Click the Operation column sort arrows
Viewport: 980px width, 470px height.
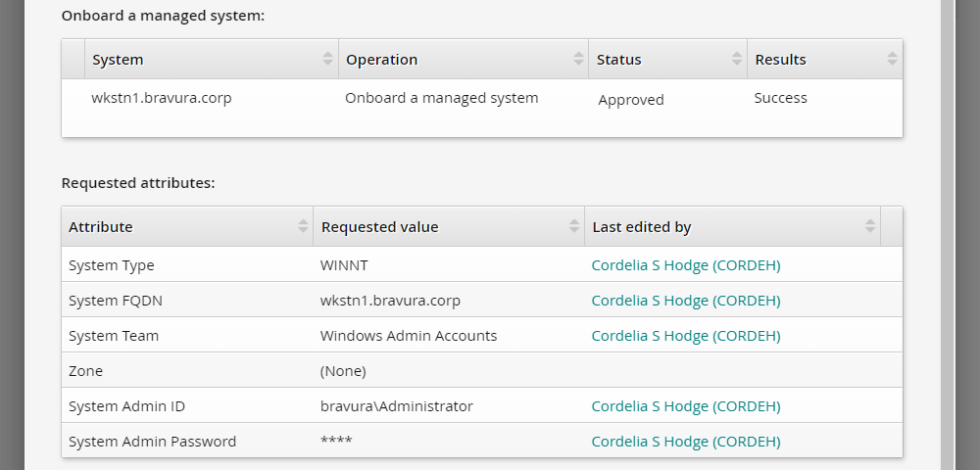click(x=578, y=60)
